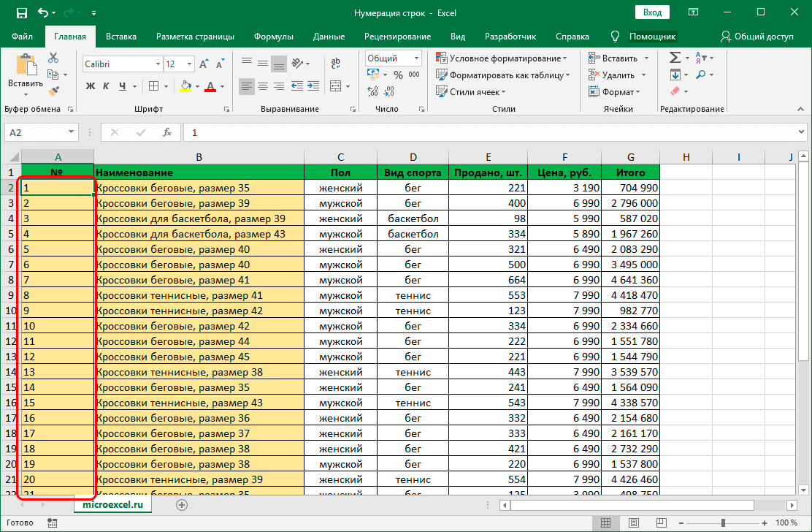Click the AutoSum sigma icon
The height and width of the screenshot is (532, 812).
[675, 58]
